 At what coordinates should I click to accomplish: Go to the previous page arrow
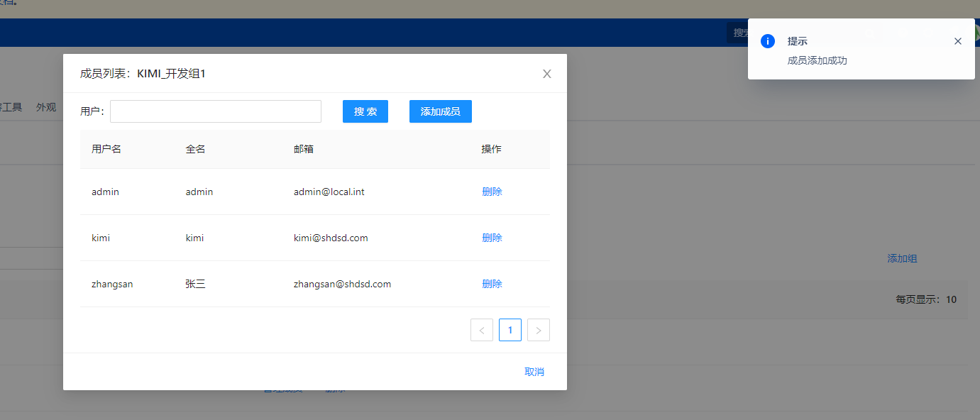pos(481,330)
